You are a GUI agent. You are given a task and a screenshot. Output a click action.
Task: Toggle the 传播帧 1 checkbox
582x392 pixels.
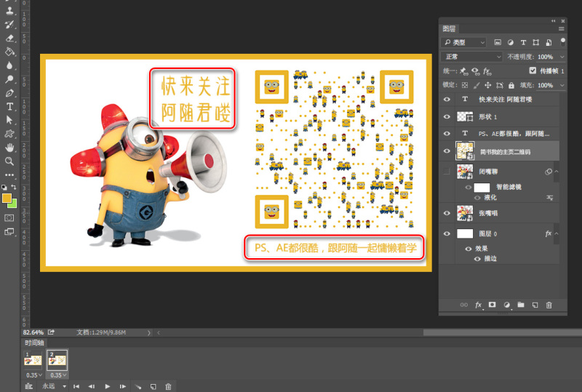coord(533,71)
